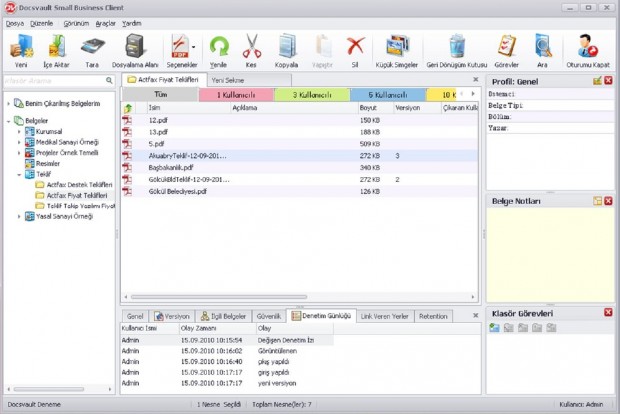Viewport: 620px width, 414px height.
Task: Select the blue 5 Kullanıcılı filter
Action: click(388, 95)
